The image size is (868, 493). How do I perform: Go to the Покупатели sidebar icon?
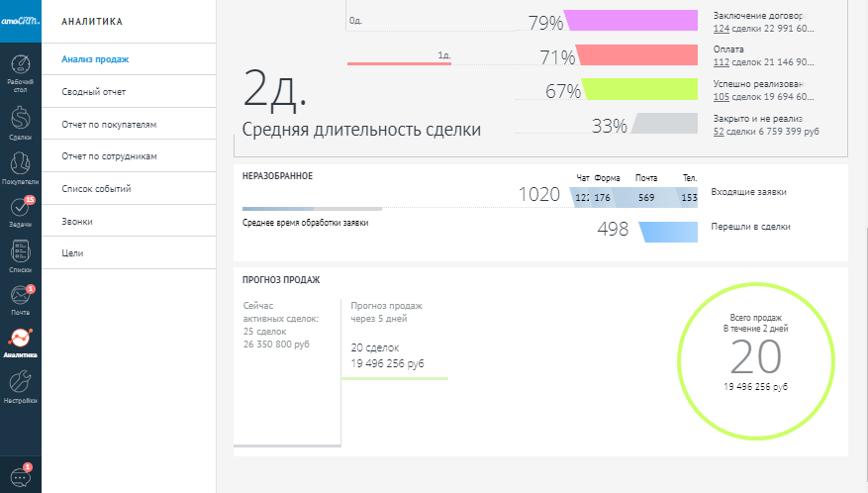click(20, 166)
